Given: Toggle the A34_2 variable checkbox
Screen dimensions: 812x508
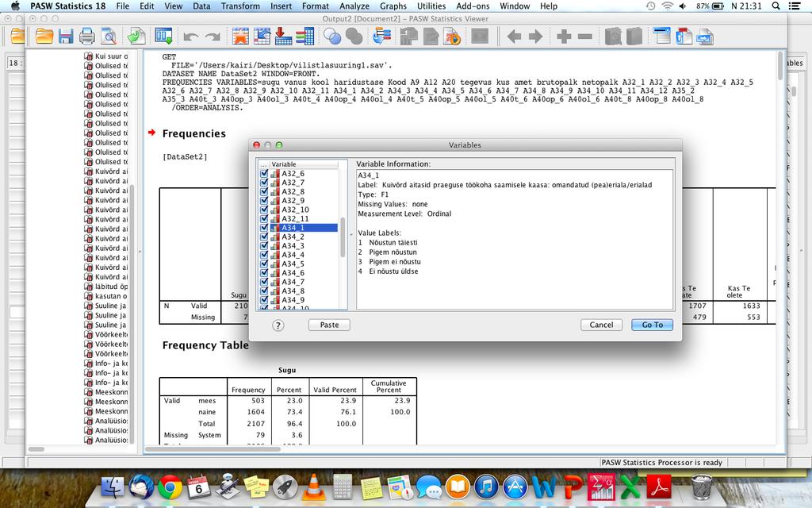Looking at the screenshot, I should pyautogui.click(x=264, y=237).
